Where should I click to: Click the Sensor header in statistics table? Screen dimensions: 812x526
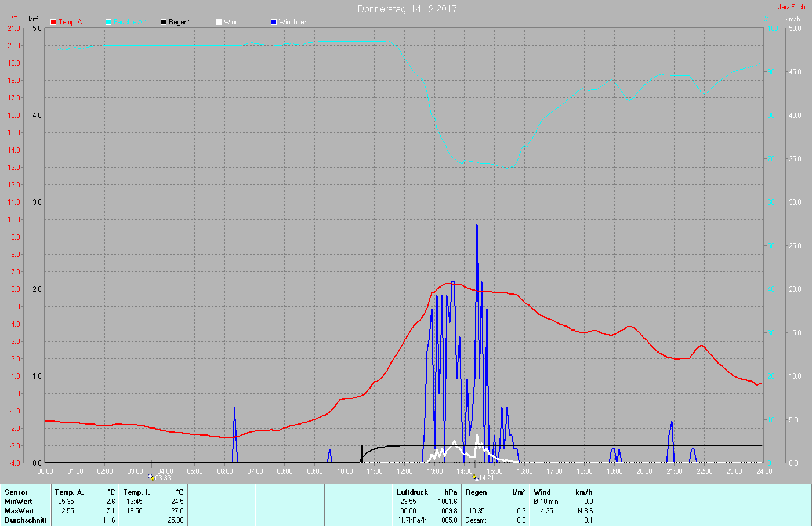coord(16,492)
